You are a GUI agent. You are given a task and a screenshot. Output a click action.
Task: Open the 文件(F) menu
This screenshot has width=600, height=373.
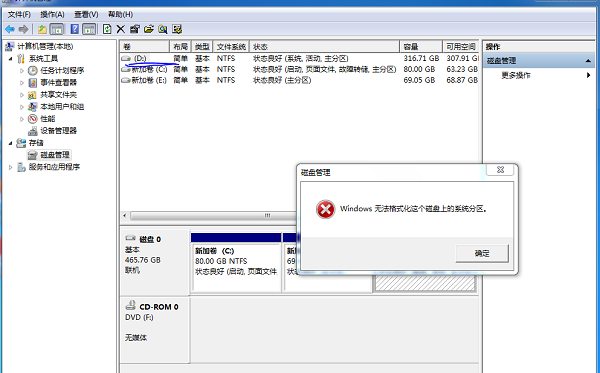click(x=19, y=15)
